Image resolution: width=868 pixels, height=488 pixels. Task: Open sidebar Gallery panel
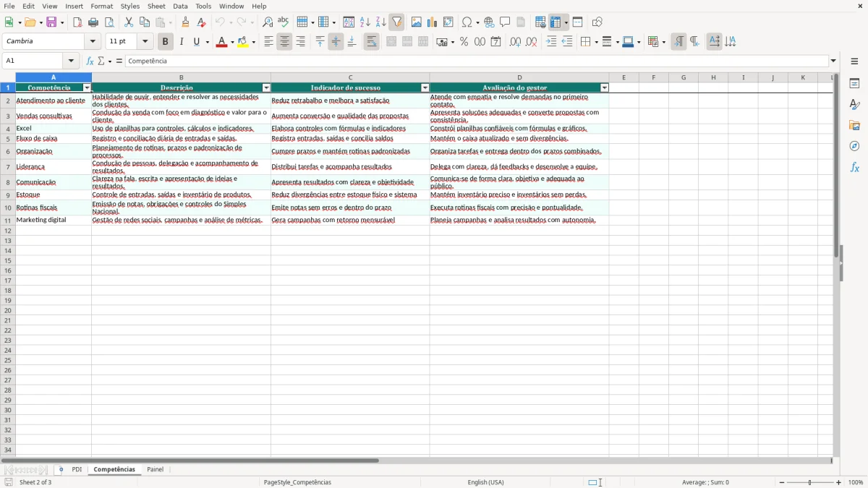click(854, 125)
